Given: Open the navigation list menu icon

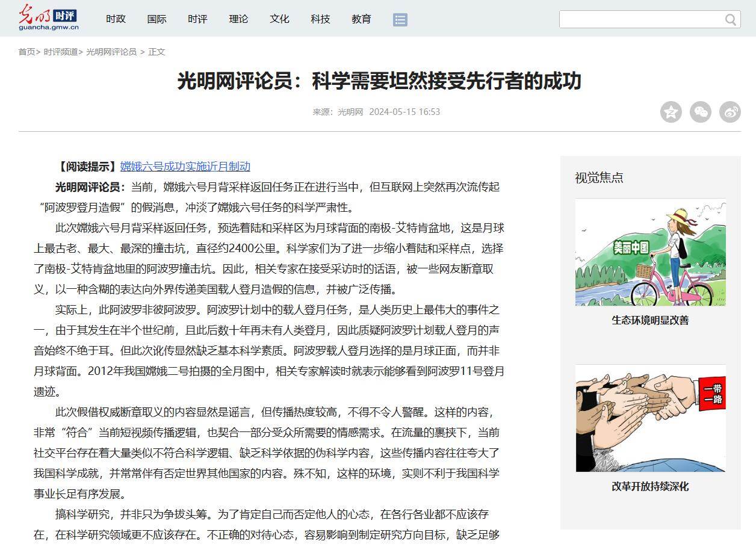Looking at the screenshot, I should pyautogui.click(x=400, y=19).
